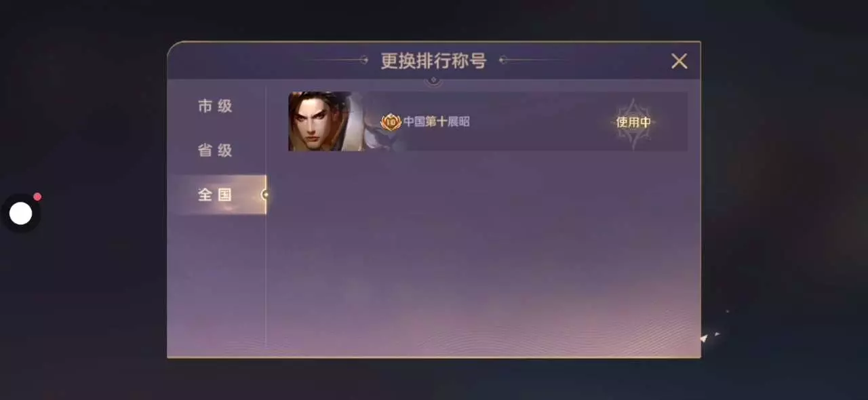Click the red notification dot on floating button
Image resolution: width=868 pixels, height=400 pixels.
point(37,197)
